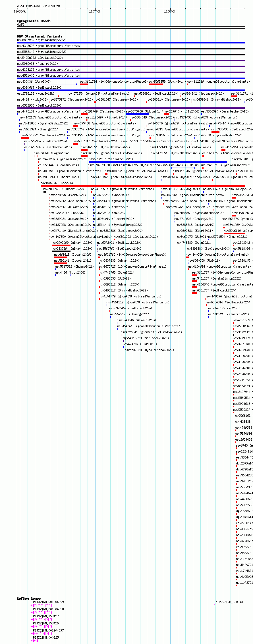
Task: Click variant label nsv5412855 (ByrskaBishop2022)
Action: [x=44, y=124]
